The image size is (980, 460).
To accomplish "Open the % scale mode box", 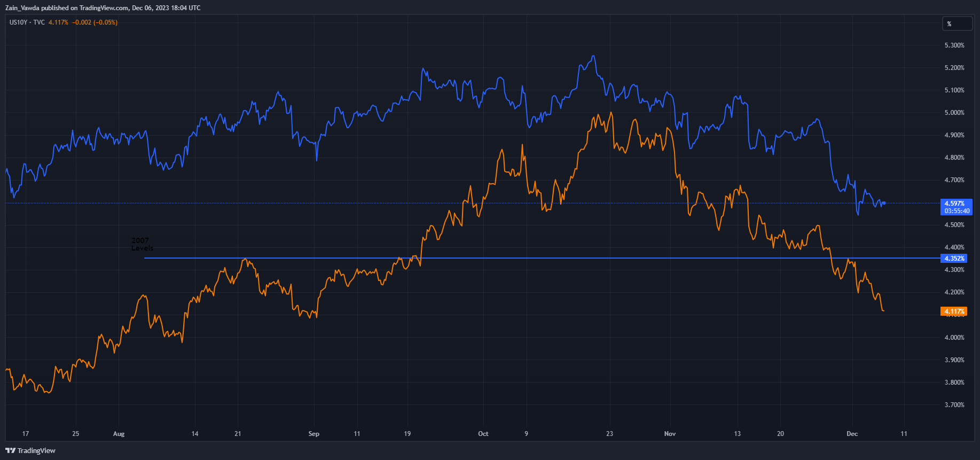I will click(957, 24).
